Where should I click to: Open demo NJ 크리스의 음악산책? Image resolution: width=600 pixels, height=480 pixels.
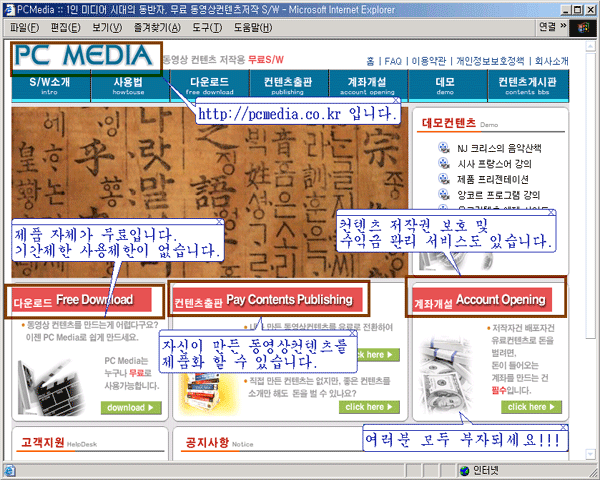point(499,148)
